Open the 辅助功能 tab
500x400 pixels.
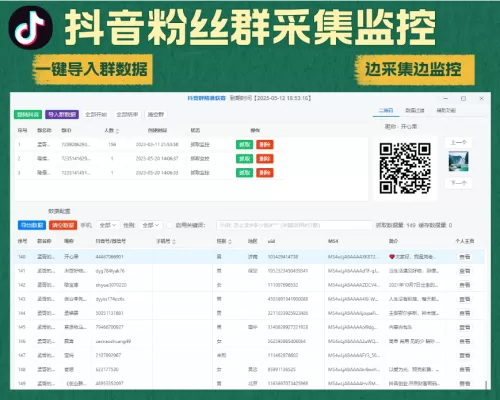coord(446,110)
